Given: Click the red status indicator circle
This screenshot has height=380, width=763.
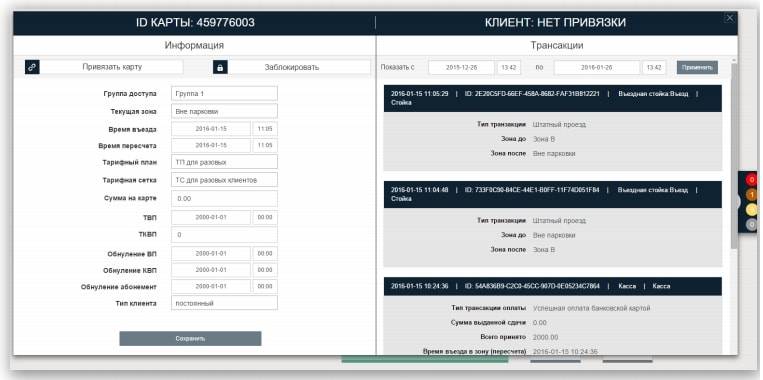Looking at the screenshot, I should coord(751,180).
